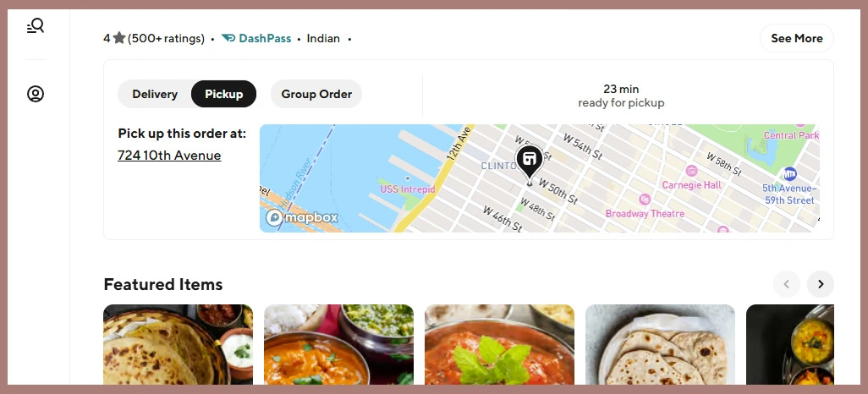Go back with left carousel arrow
Screen dimensions: 868x394
pyautogui.click(x=787, y=284)
